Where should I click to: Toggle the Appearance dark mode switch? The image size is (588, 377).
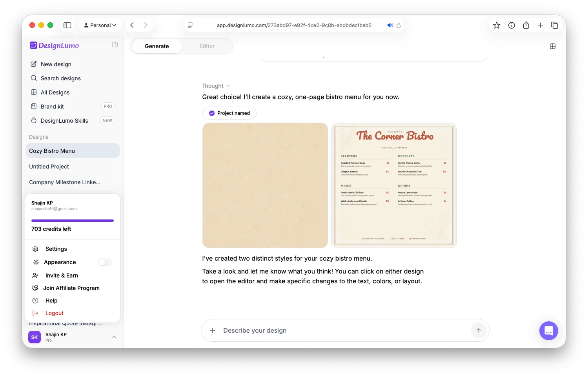105,262
